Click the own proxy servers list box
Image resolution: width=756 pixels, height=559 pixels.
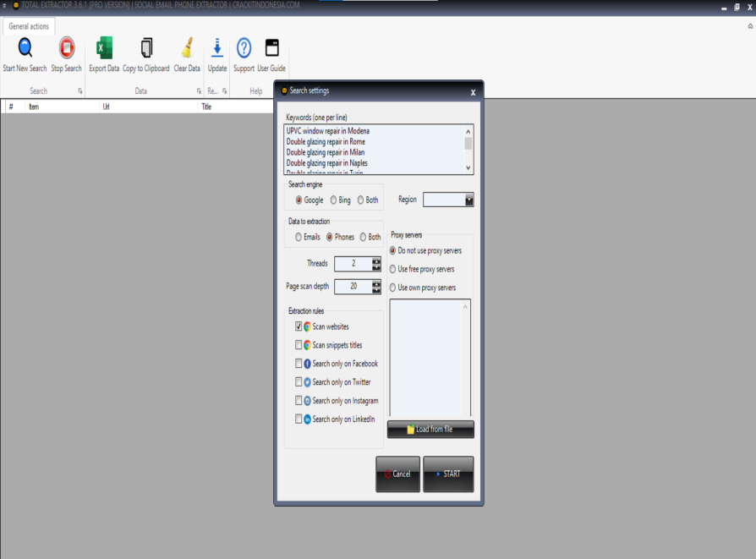pyautogui.click(x=430, y=358)
